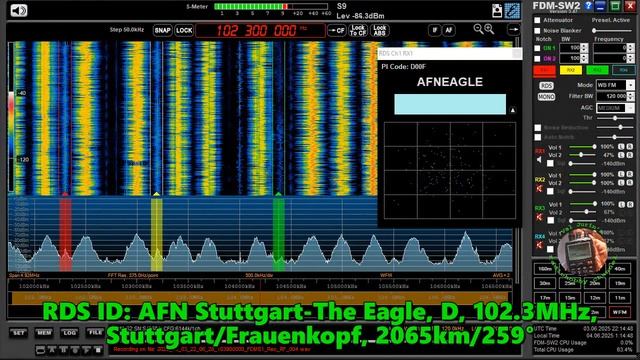
Task: Zoom out the spectrum with the minus magnifier
Action: pyautogui.click(x=478, y=29)
